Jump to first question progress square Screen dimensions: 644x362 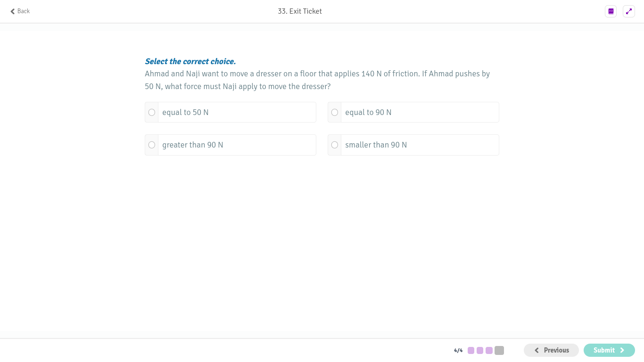(x=471, y=350)
